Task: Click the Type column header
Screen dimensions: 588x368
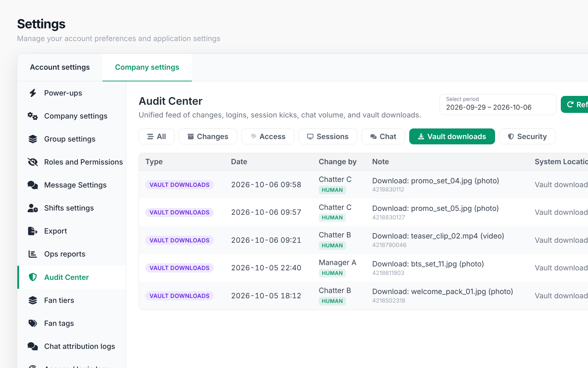Action: 154,162
